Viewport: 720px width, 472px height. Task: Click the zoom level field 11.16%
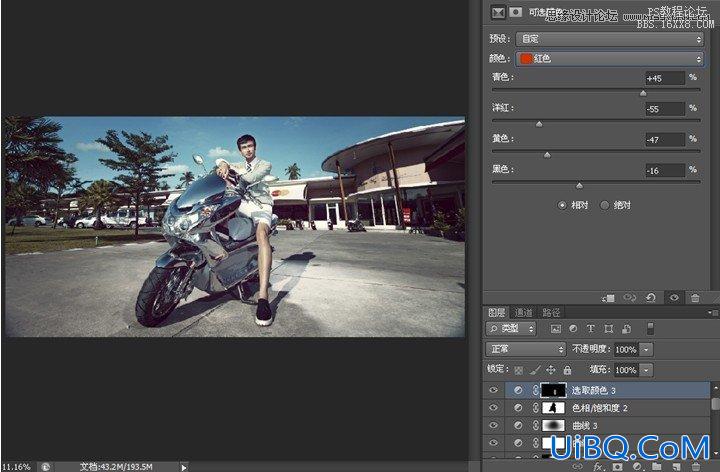(x=17, y=466)
